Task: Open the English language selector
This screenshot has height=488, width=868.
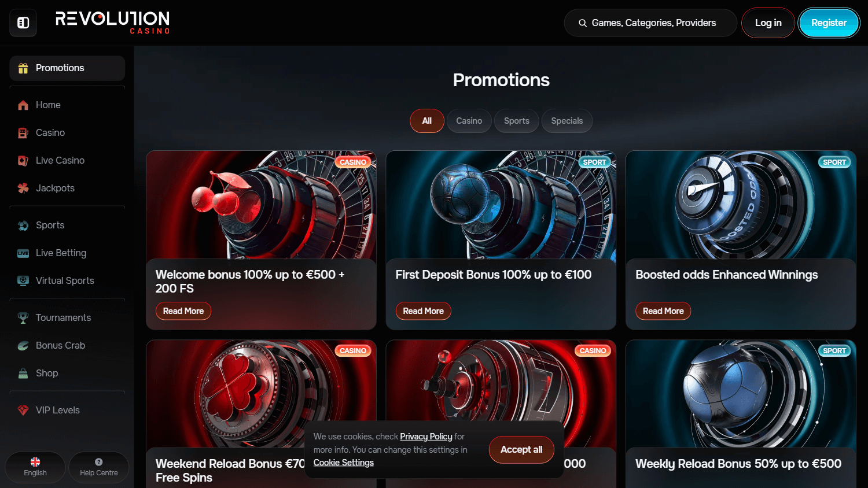Action: (35, 467)
